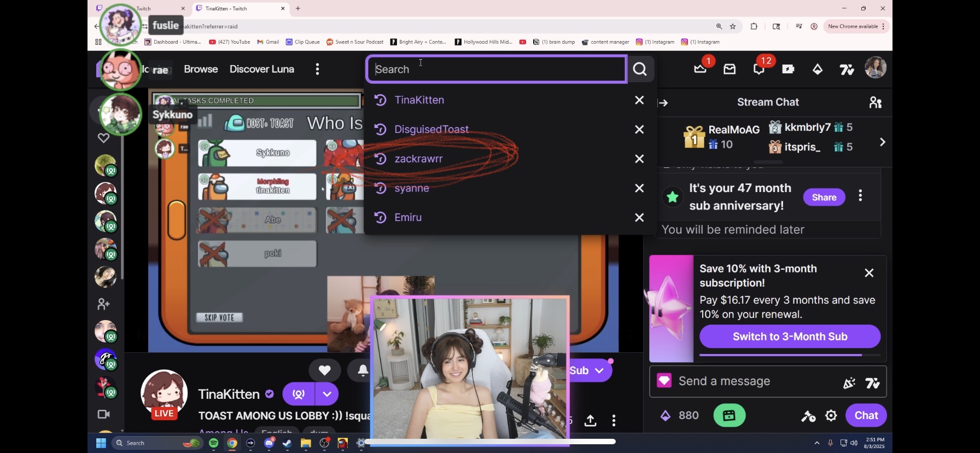Focus the Twitch search input field
This screenshot has width=980, height=453.
click(x=497, y=69)
